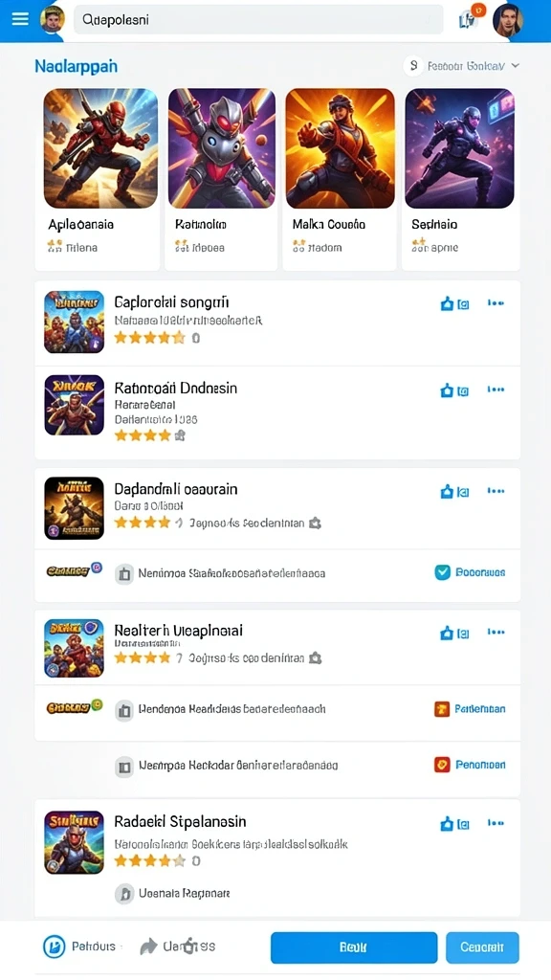The width and height of the screenshot is (551, 980).
Task: Open the notification icon with orange badge
Action: [x=469, y=19]
